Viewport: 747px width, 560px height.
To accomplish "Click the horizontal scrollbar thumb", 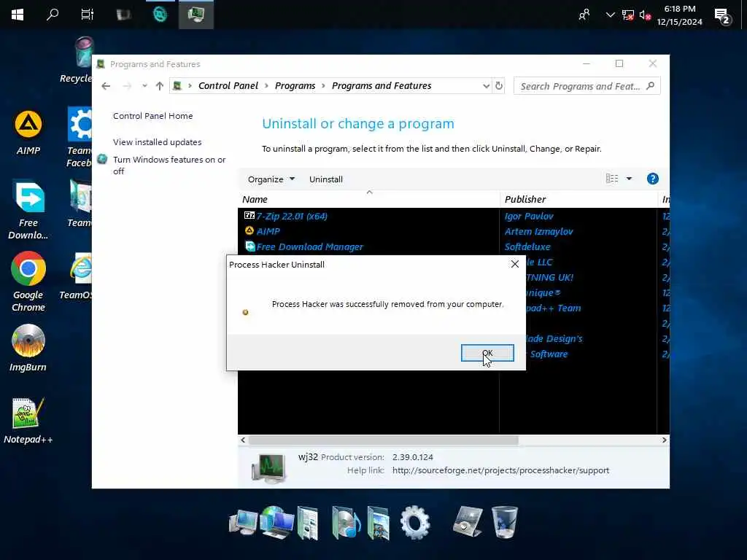I will (384, 440).
